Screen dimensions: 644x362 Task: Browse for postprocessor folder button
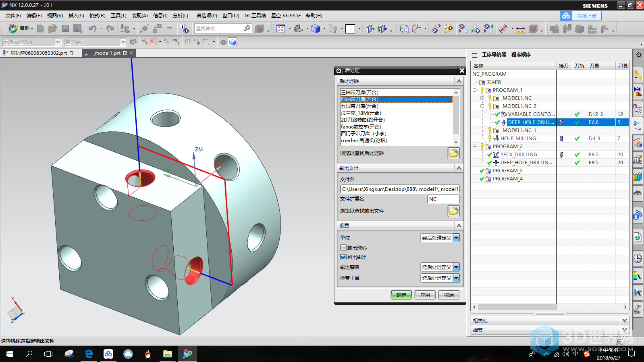coord(454,153)
